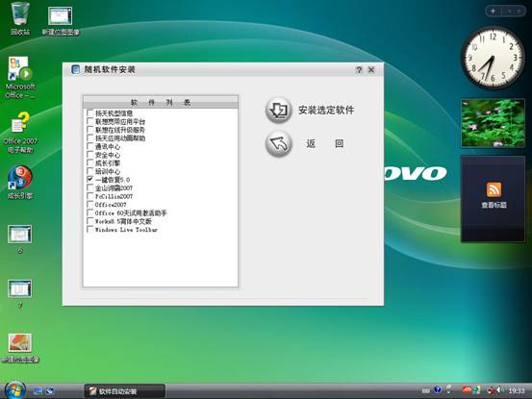Check the Office2007 checkbox
The height and width of the screenshot is (399, 532).
[89, 205]
